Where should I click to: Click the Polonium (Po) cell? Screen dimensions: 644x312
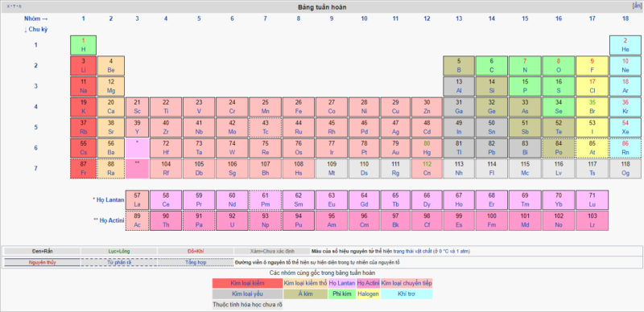(x=558, y=148)
